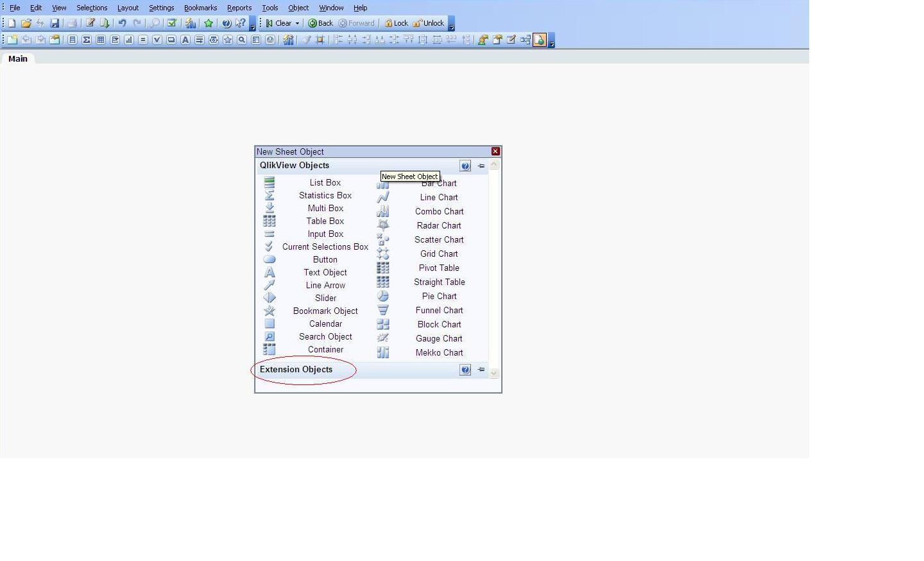The width and height of the screenshot is (924, 561).
Task: Open the Edit Script icon
Action: point(90,23)
